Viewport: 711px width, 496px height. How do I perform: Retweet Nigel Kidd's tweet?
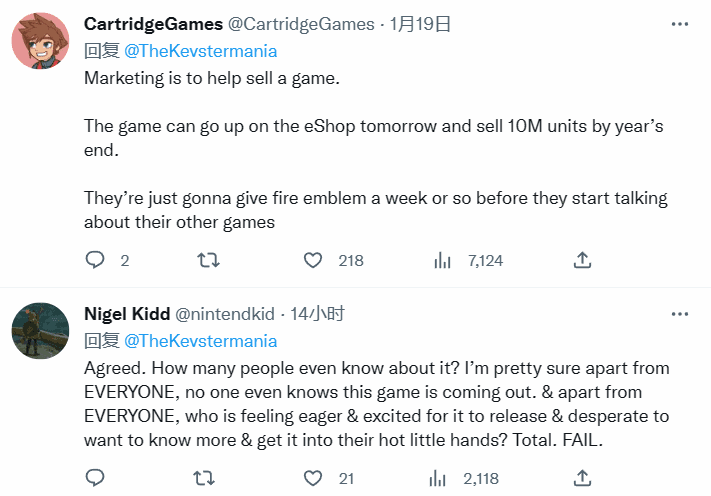(x=208, y=479)
